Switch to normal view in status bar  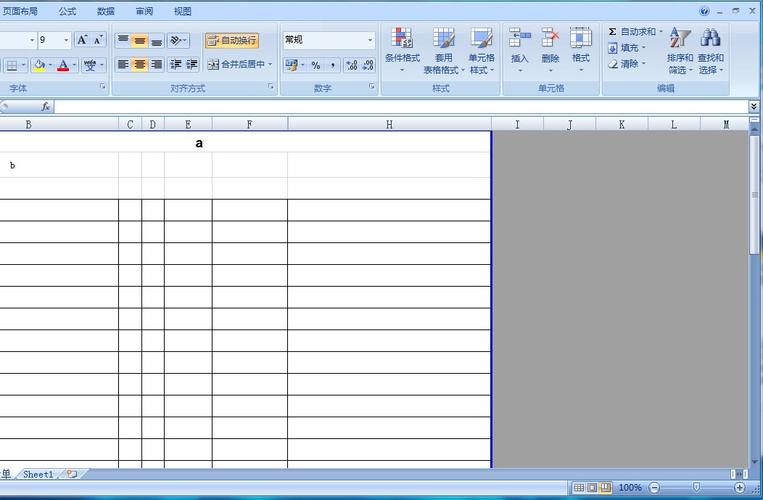(579, 487)
